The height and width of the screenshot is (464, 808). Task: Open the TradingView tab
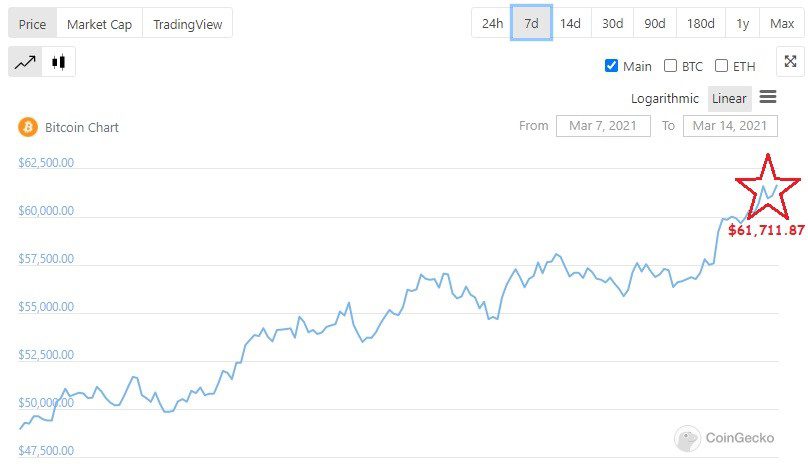pos(188,23)
